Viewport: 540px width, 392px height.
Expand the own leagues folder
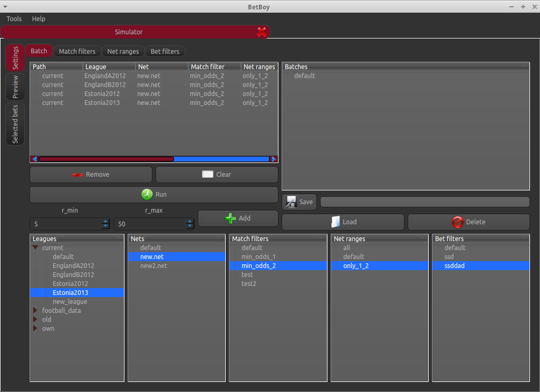tap(36, 329)
